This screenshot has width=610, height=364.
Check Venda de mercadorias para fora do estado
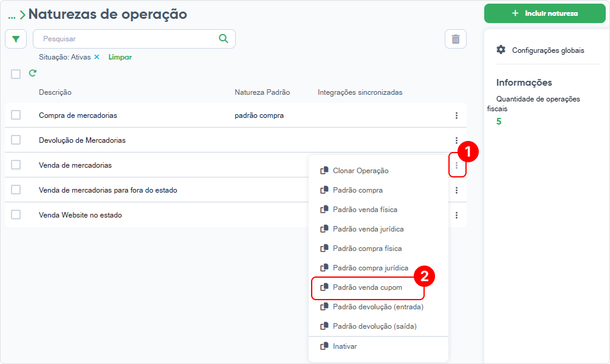[x=16, y=190]
